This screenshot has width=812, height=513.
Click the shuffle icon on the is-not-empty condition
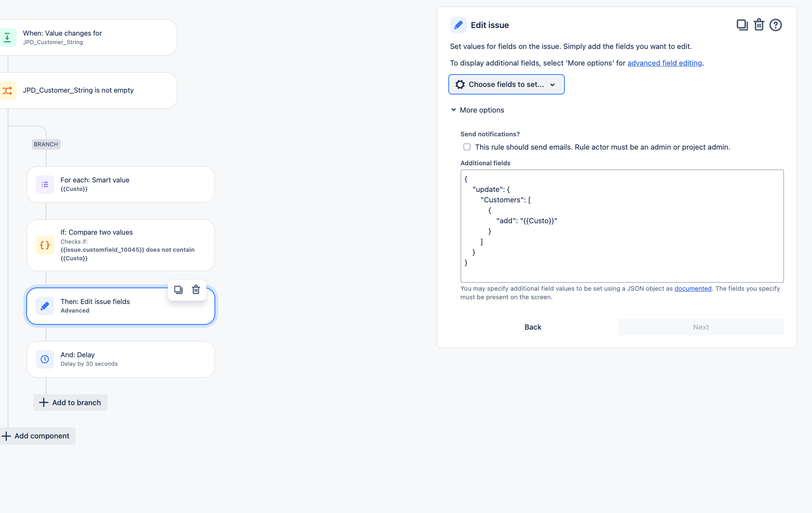[x=8, y=90]
